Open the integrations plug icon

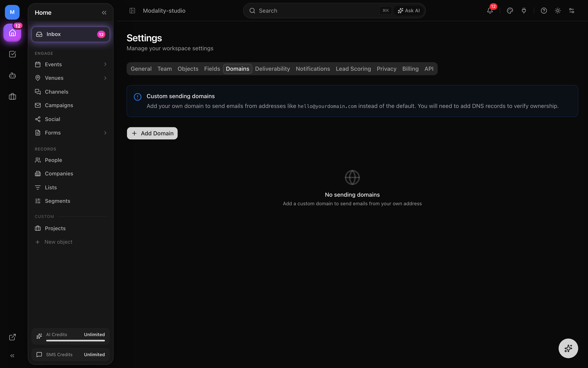pyautogui.click(x=524, y=11)
